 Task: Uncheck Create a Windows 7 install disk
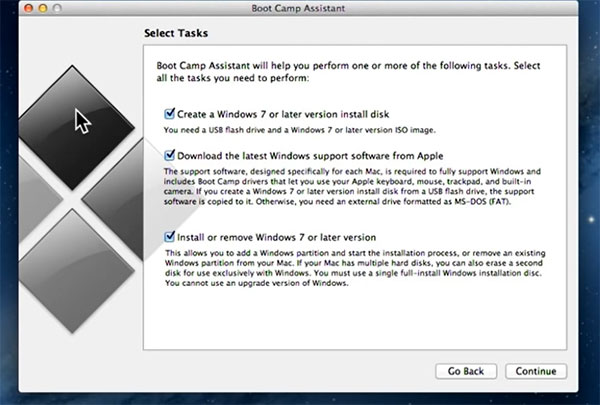(x=169, y=114)
